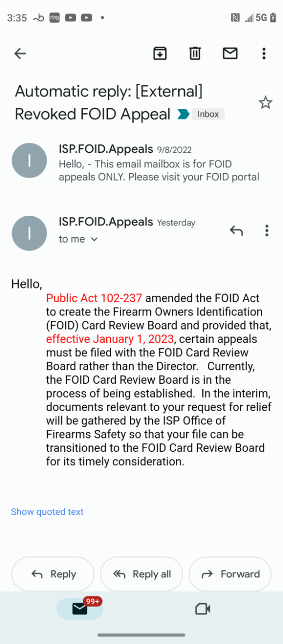
Task: Switch to the Meet video tab
Action: (x=202, y=609)
